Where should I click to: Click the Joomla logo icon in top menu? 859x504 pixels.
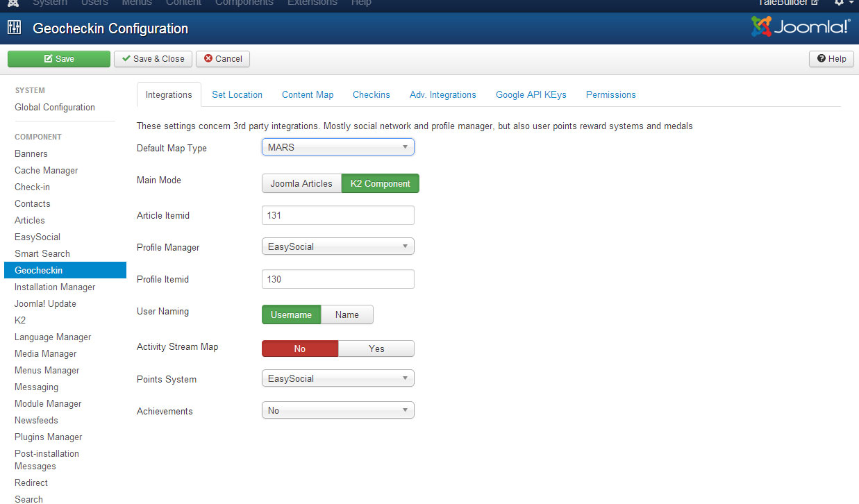click(x=13, y=3)
